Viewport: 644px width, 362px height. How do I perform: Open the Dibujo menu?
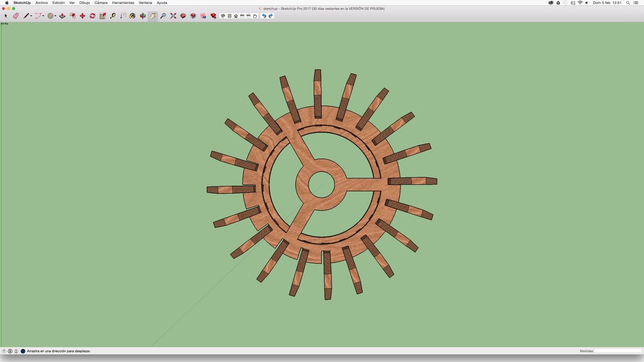point(85,3)
